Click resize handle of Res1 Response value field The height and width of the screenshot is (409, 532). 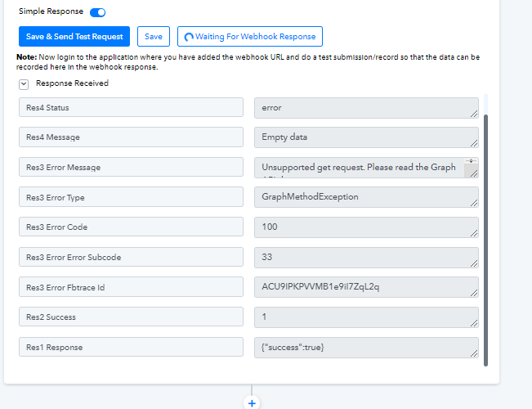coord(474,353)
